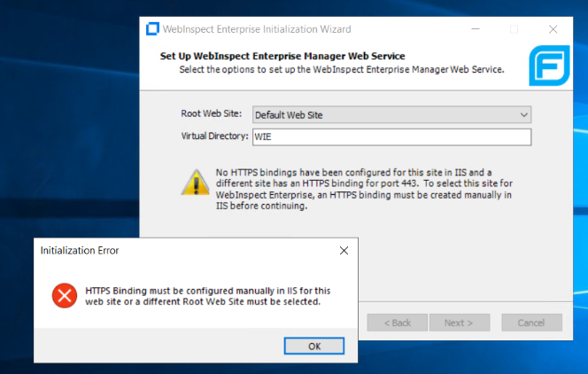
Task: Click the wizard title bar app icon
Action: coord(152,29)
